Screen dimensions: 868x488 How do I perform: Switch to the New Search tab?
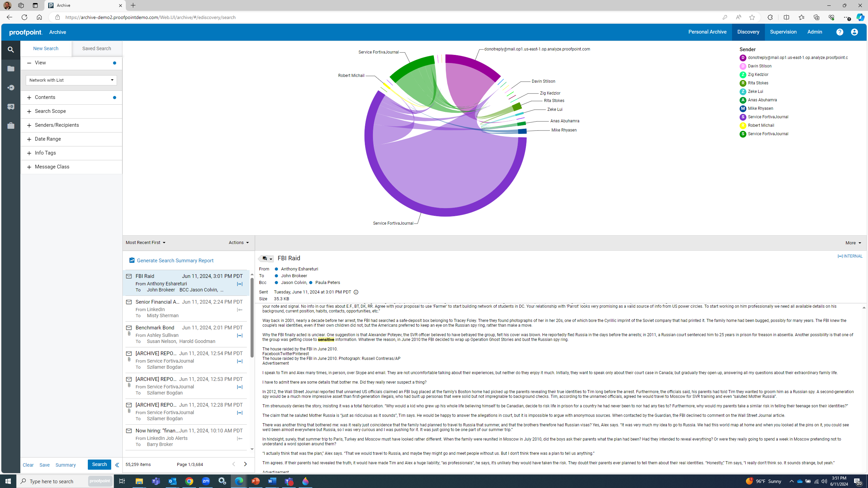coord(46,49)
